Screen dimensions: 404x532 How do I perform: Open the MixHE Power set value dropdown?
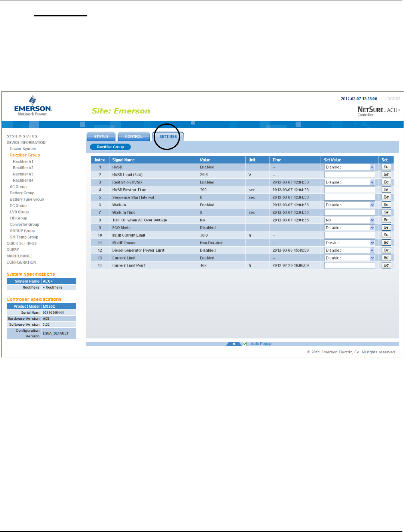point(350,243)
